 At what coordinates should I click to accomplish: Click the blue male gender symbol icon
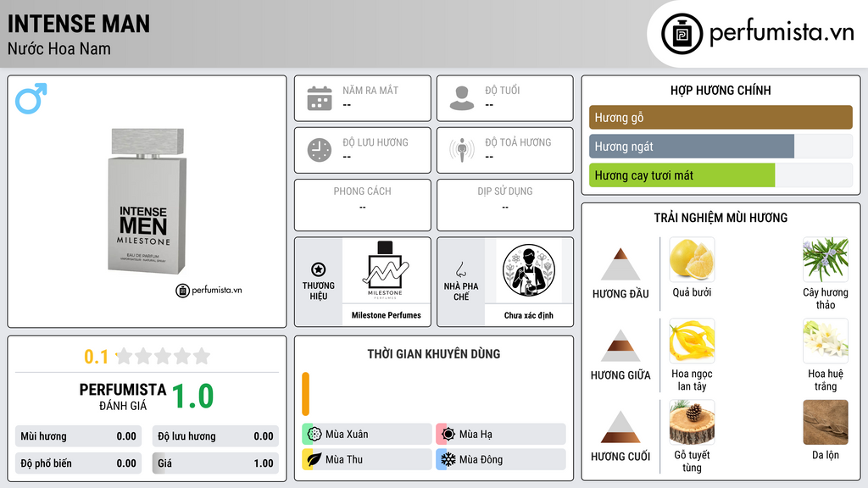tap(31, 98)
